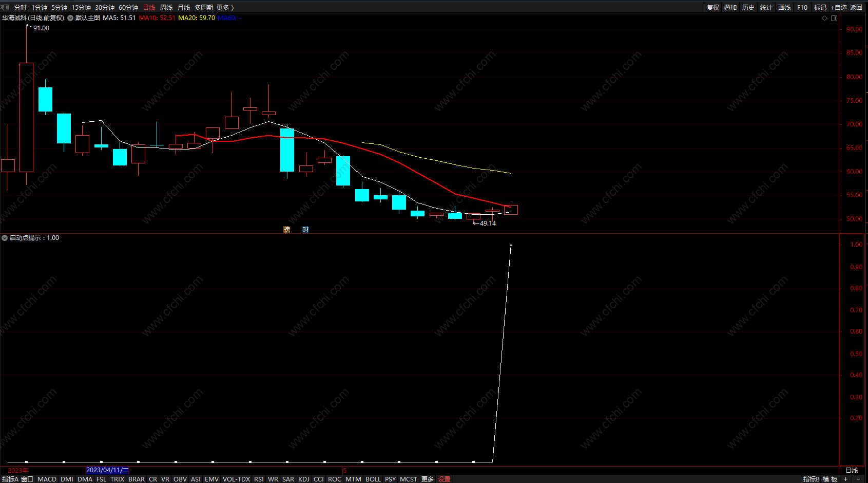
Task: Switch indicator to VOL-TDX
Action: tap(236, 479)
